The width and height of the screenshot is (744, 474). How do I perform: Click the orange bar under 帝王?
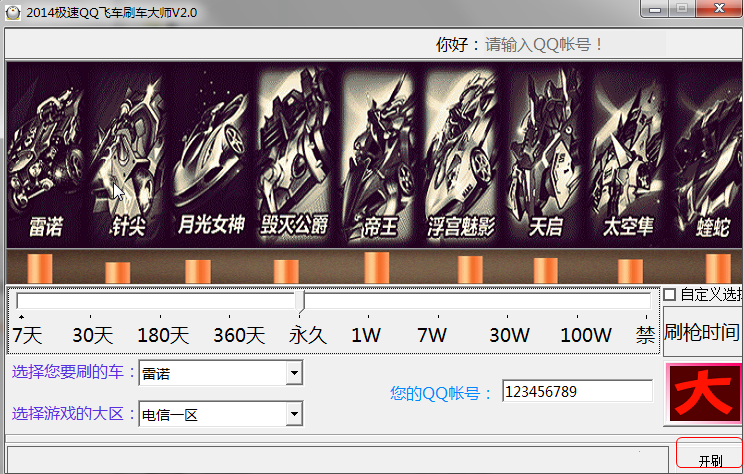pyautogui.click(x=377, y=268)
